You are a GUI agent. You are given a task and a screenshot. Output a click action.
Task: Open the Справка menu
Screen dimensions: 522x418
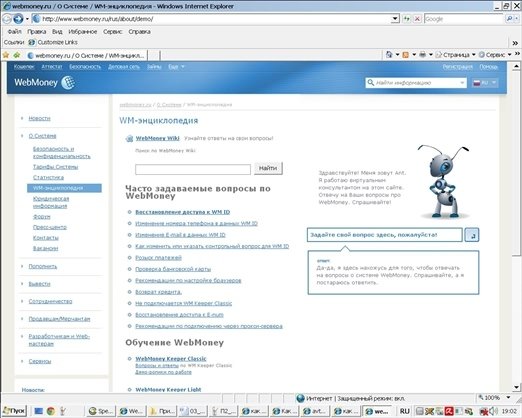139,32
